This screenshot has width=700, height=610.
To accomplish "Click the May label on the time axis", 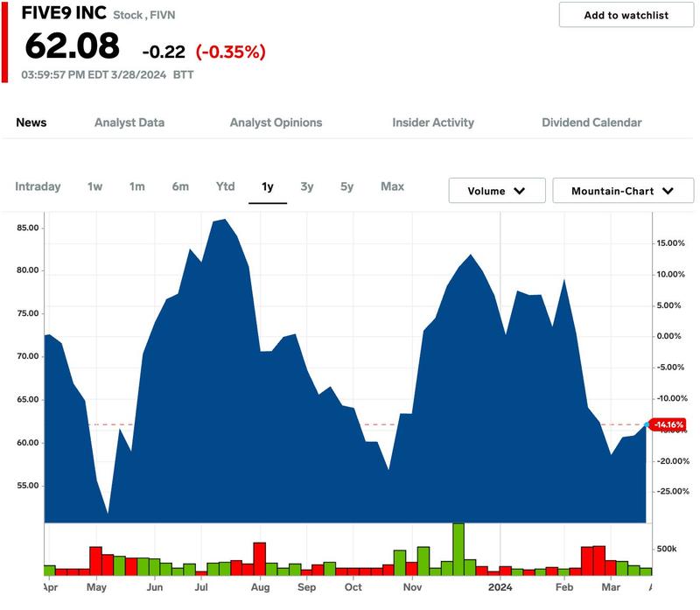I will [x=96, y=587].
